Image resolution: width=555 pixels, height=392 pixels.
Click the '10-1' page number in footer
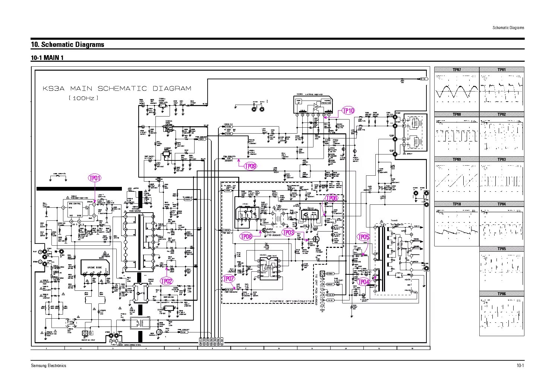(520, 366)
